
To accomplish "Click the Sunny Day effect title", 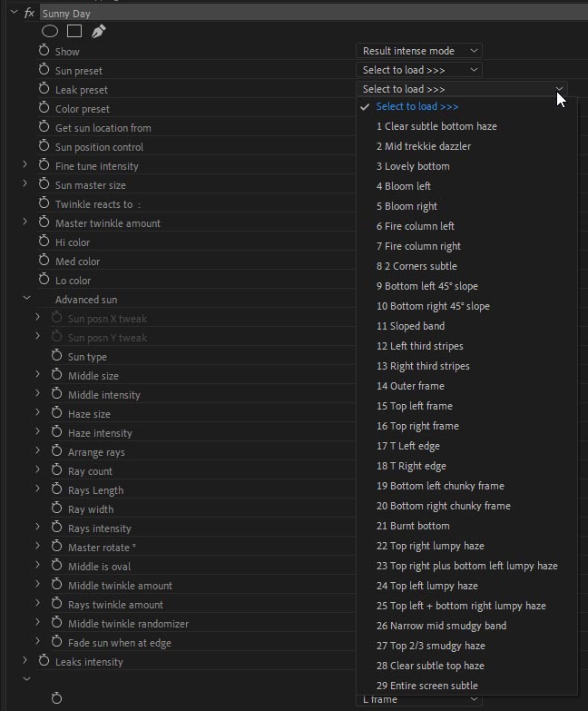I will (66, 14).
